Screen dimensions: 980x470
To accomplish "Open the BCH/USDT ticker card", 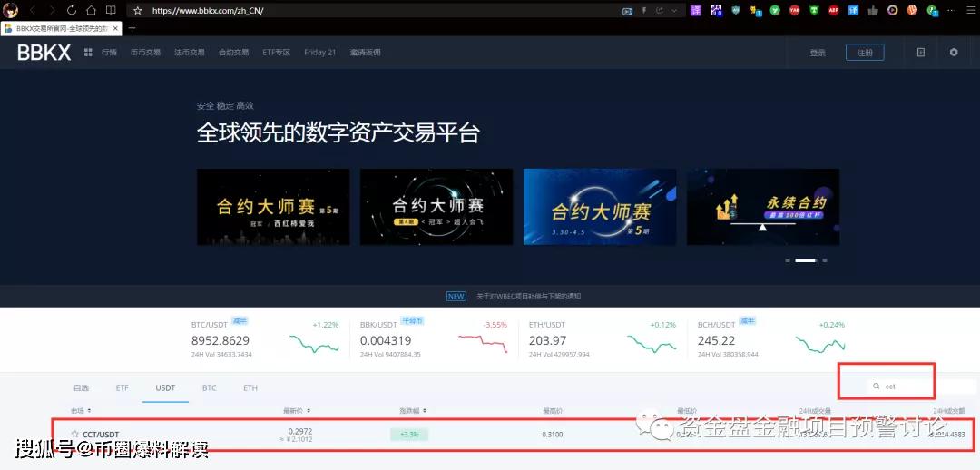I will coord(771,339).
